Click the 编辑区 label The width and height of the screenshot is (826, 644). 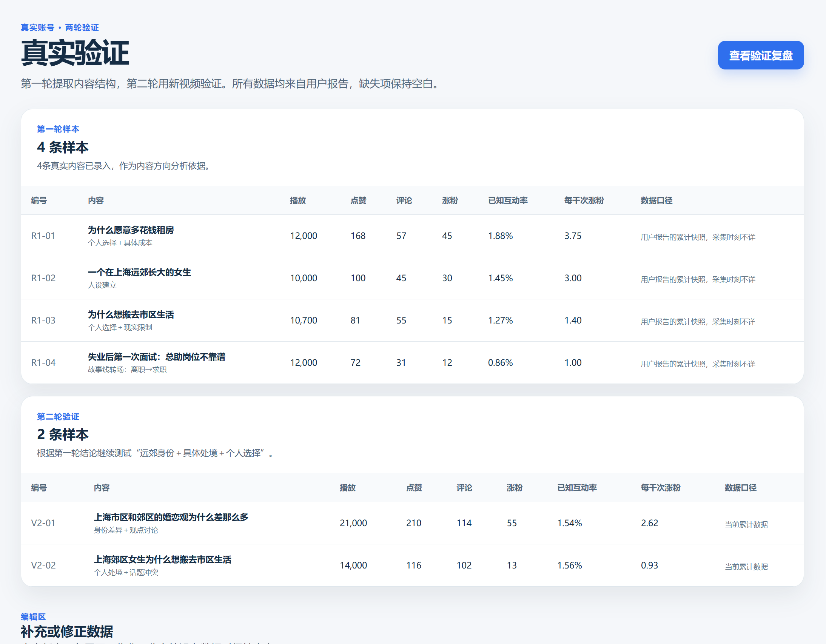click(33, 617)
